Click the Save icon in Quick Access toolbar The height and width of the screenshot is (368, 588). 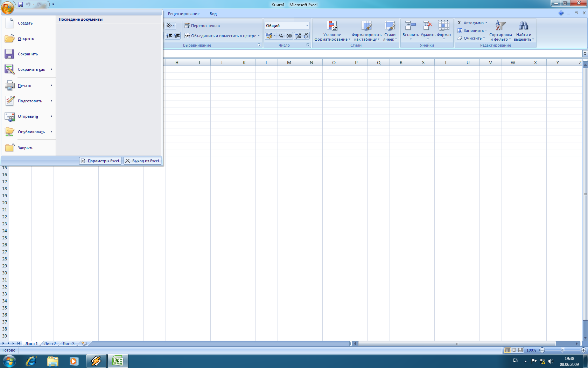[21, 5]
